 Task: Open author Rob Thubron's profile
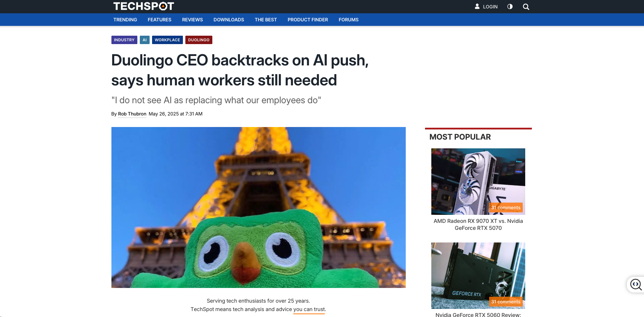click(x=132, y=114)
